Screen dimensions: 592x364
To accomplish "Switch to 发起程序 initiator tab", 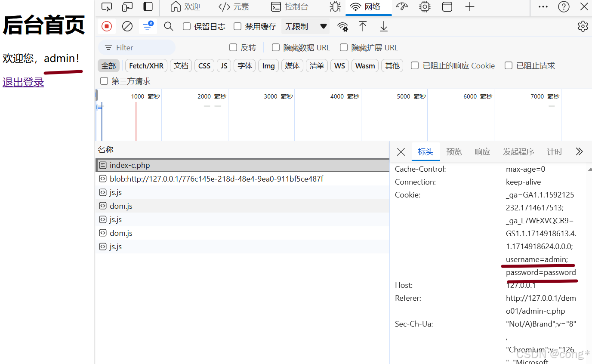I will coord(518,151).
